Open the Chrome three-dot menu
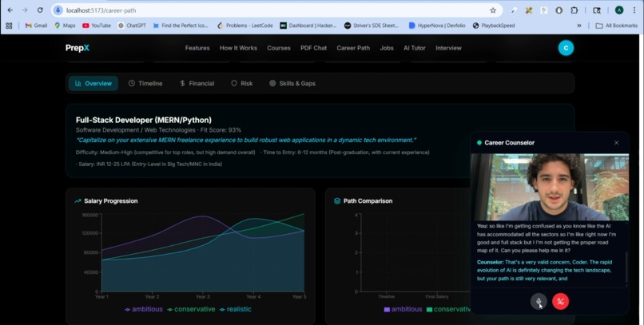The width and height of the screenshot is (644, 325). click(x=634, y=10)
